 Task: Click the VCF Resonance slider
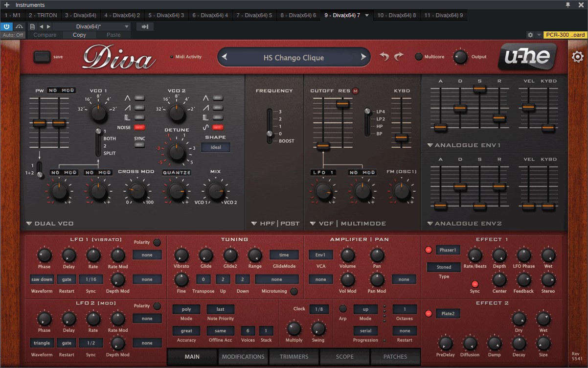pyautogui.click(x=342, y=103)
